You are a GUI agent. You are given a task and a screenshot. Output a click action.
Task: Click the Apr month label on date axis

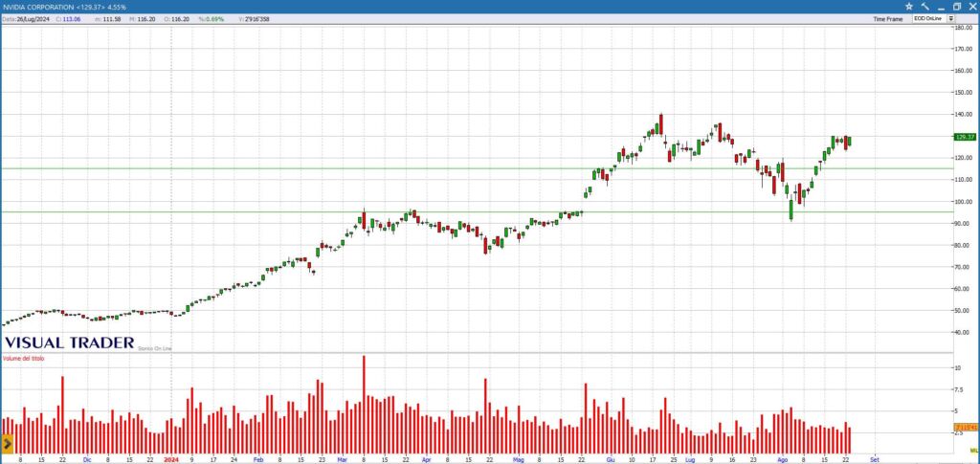(x=427, y=459)
